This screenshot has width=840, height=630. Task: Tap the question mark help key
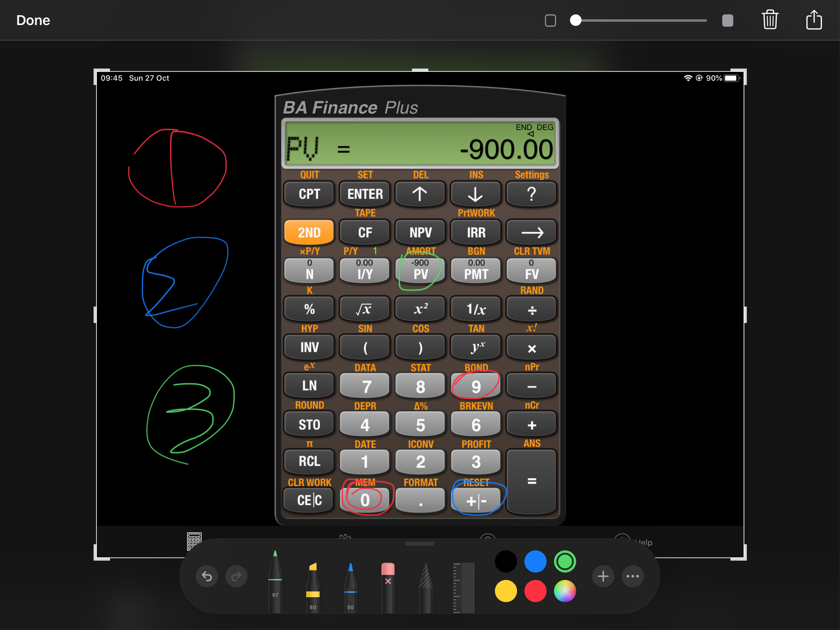click(531, 194)
